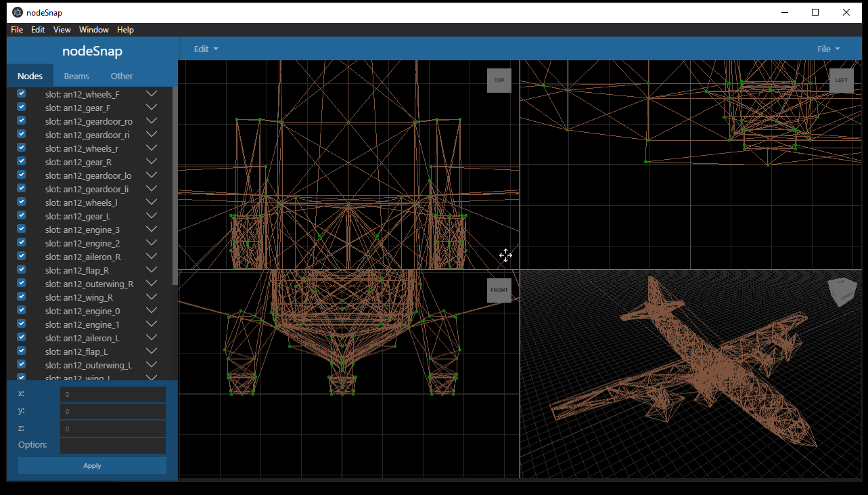Open the View menu
Screen dimensions: 868x495
[62, 30]
